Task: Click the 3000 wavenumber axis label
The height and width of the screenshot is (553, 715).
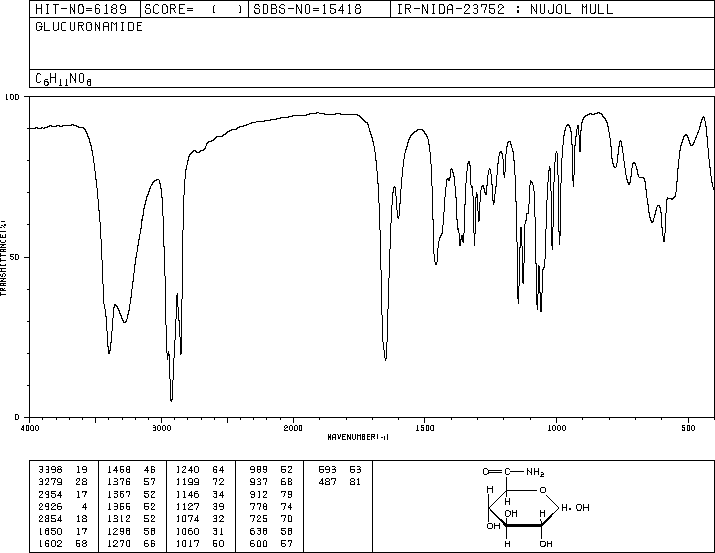Action: click(x=161, y=428)
